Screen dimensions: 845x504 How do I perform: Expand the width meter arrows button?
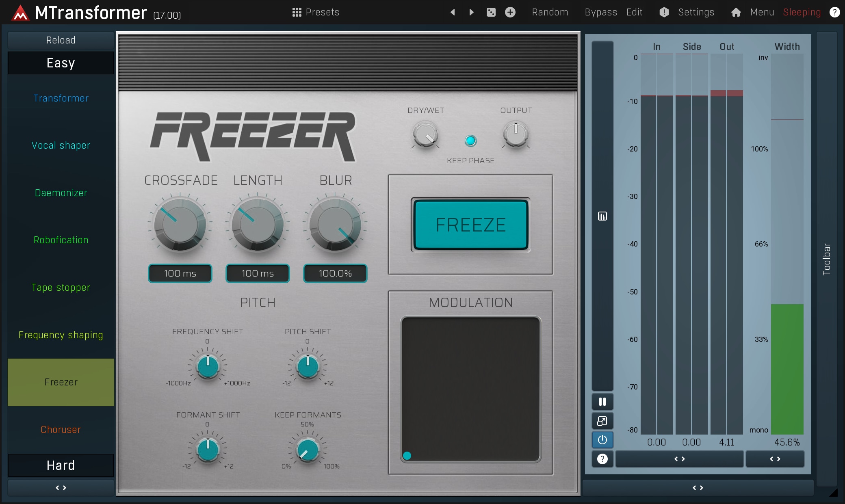pyautogui.click(x=775, y=459)
